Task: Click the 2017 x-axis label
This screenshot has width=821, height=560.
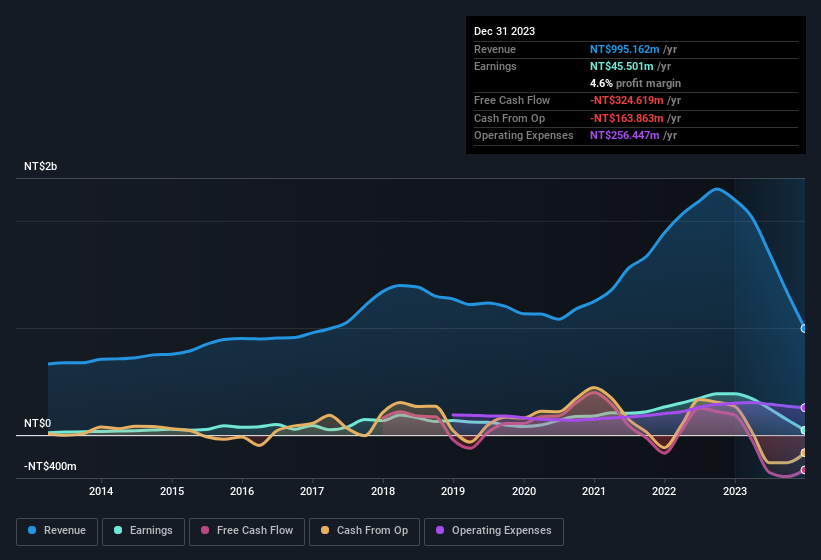Action: (x=312, y=491)
